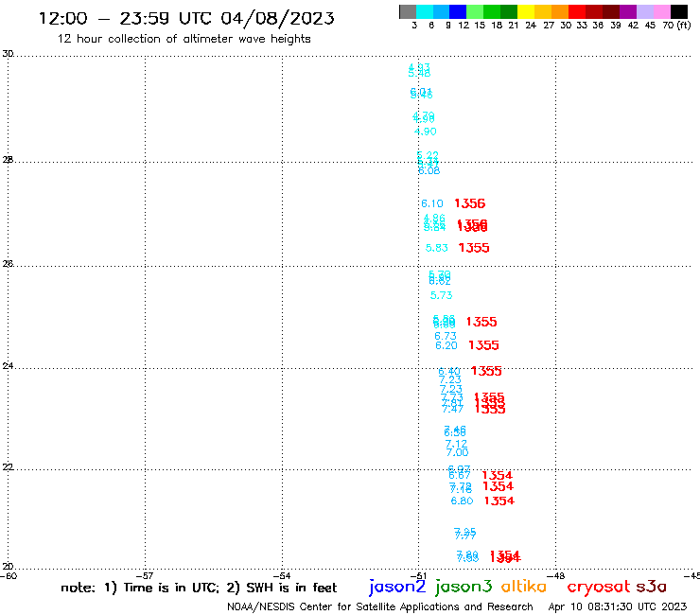
Task: Click the 'NOAA/NESDIS Center for Satellite Applications and Research' credit
Action: [x=380, y=606]
